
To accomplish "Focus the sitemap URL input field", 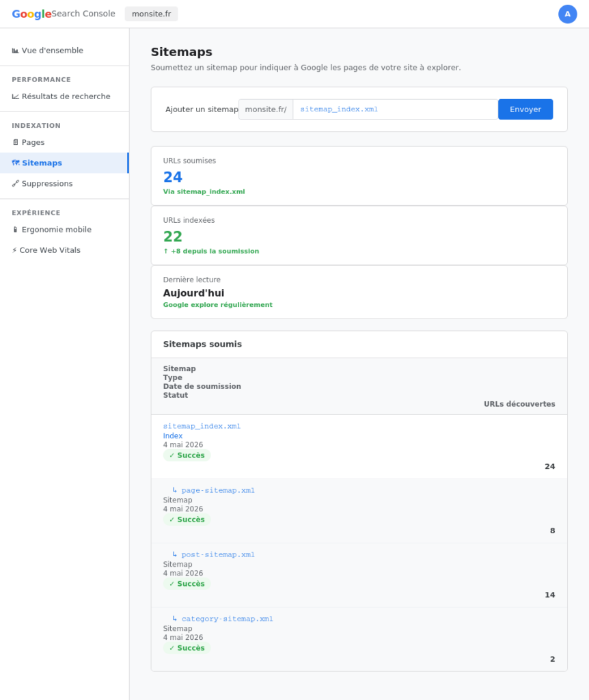I will [x=396, y=109].
